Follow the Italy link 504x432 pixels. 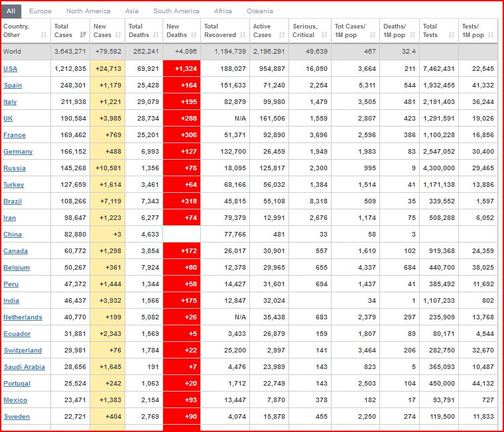point(10,102)
